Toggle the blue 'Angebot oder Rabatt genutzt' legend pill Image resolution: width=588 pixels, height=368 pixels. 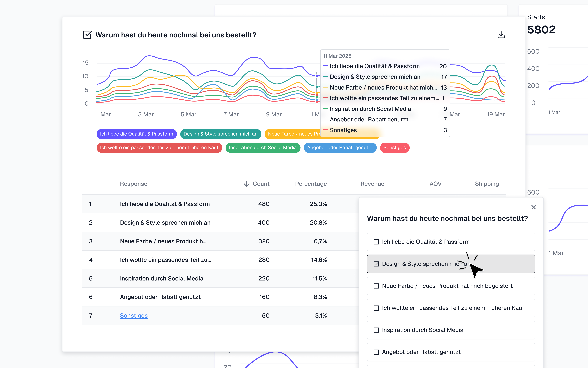[x=340, y=148]
